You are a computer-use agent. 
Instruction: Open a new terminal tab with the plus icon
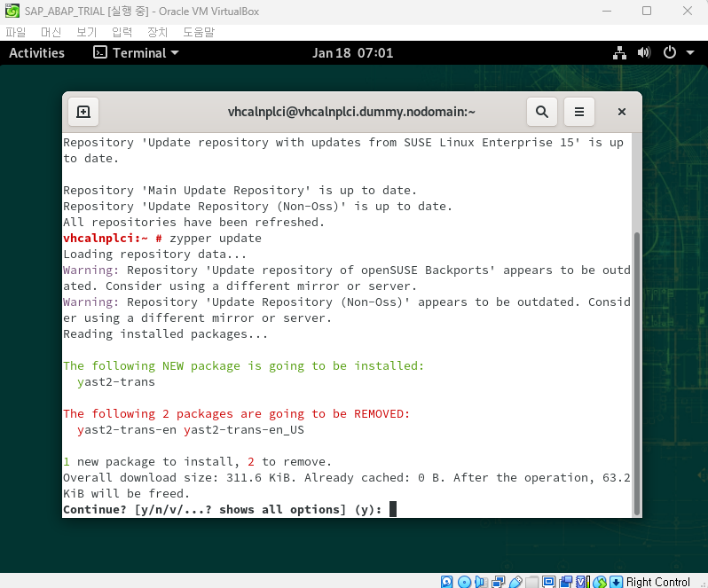click(x=83, y=112)
